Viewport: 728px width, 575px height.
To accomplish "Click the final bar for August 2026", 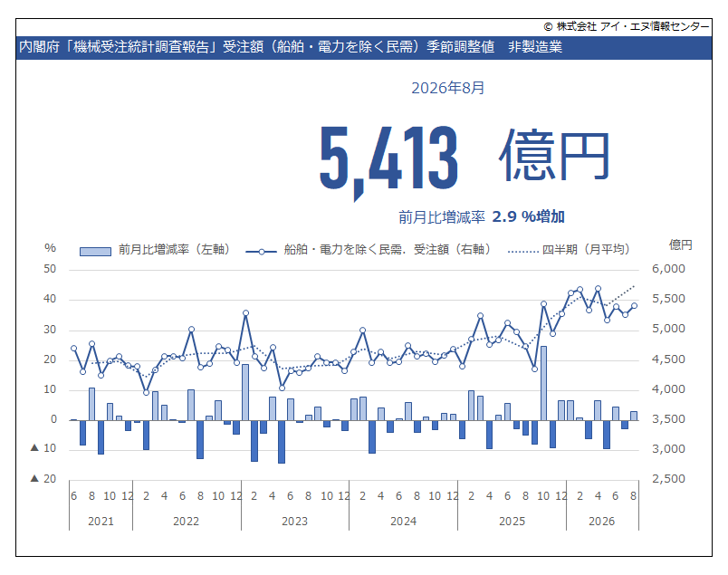I will click(x=634, y=416).
